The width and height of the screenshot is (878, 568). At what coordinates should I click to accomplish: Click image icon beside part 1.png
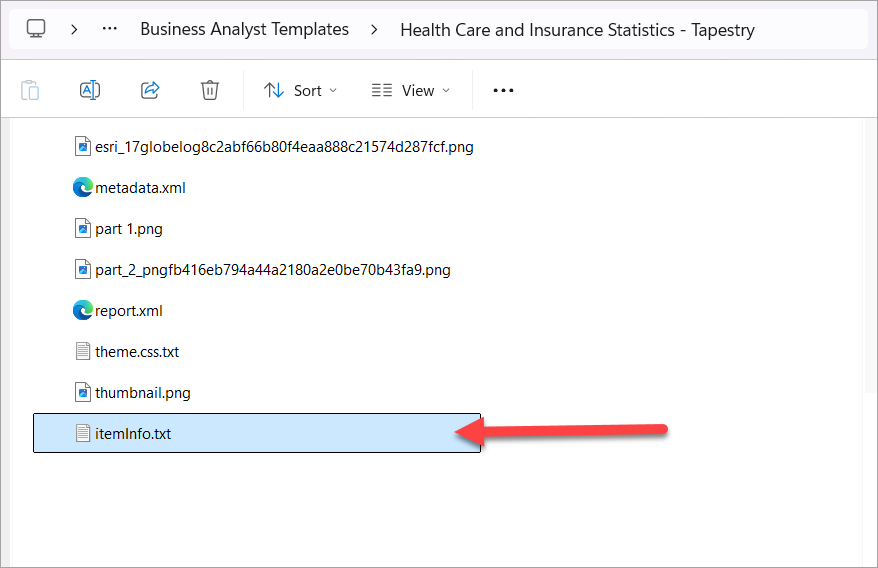(x=83, y=229)
